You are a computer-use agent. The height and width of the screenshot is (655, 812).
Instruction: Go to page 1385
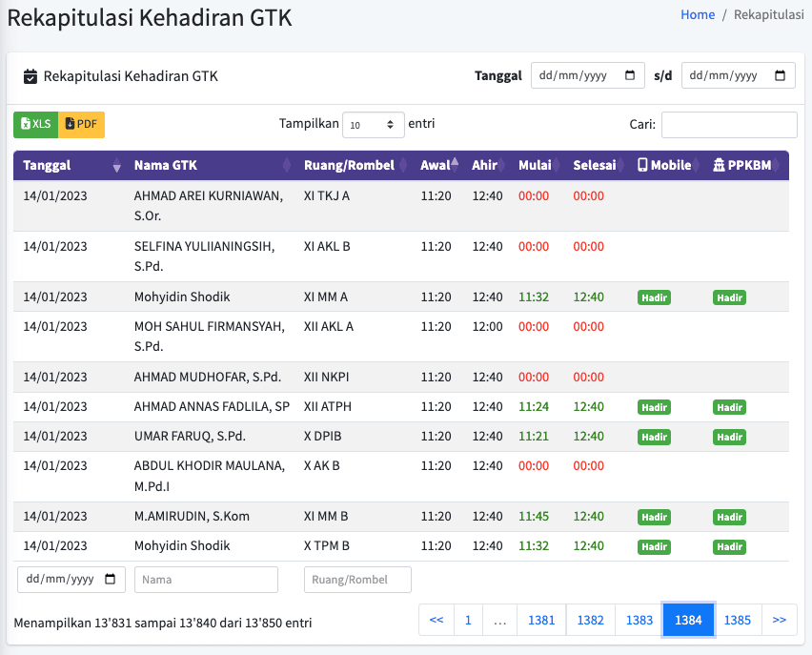[738, 620]
